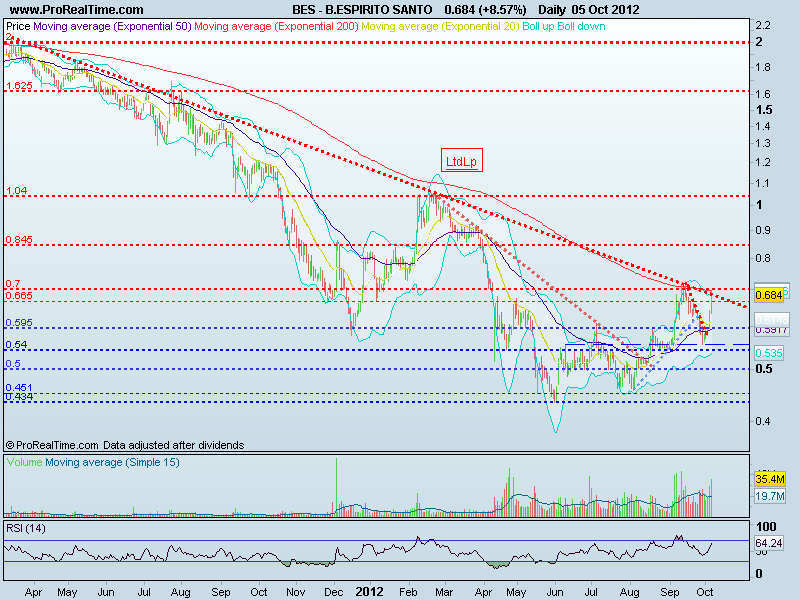
Task: Click Moving average (Exponential 20) legend entry
Action: tap(440, 26)
